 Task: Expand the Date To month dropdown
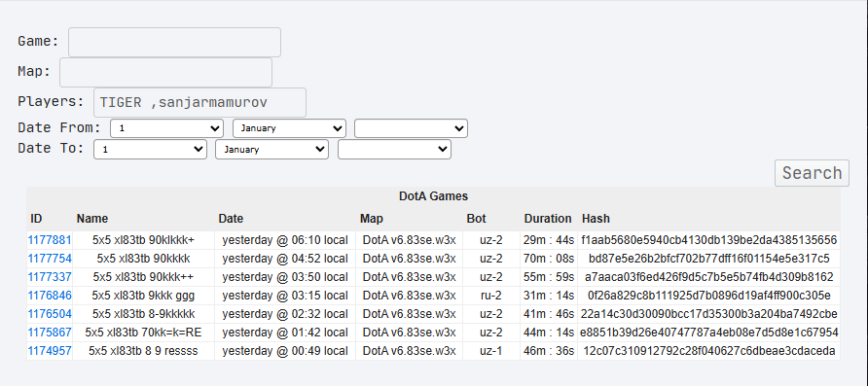(x=271, y=150)
